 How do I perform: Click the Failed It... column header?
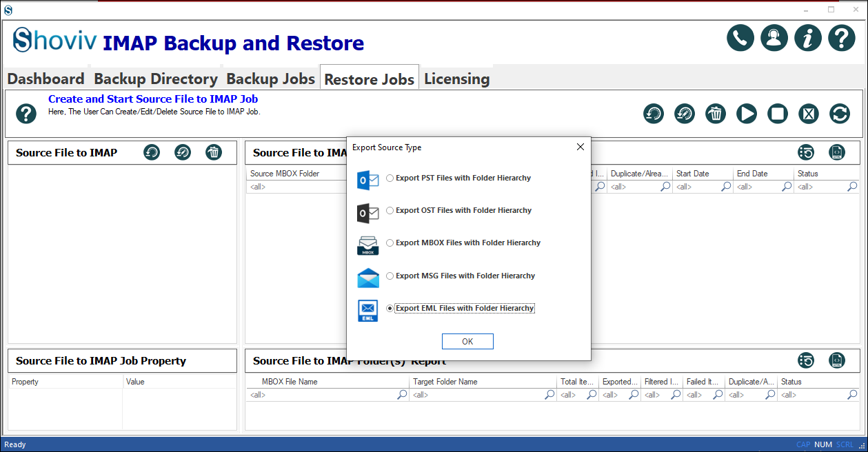pos(704,382)
